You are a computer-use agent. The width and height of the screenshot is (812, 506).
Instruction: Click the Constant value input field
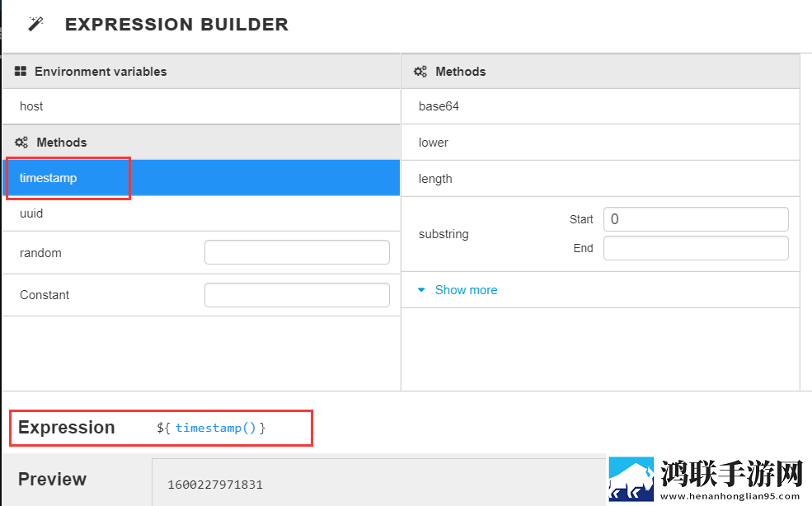coord(297,295)
